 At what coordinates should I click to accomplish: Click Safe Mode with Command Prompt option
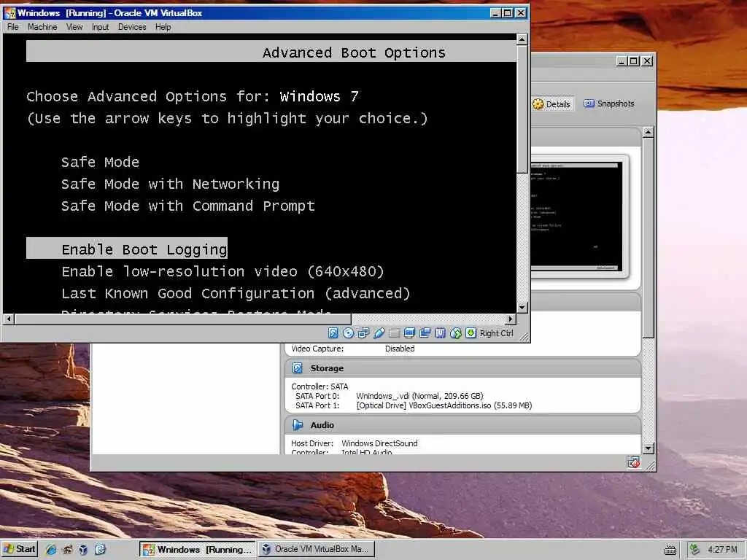187,206
